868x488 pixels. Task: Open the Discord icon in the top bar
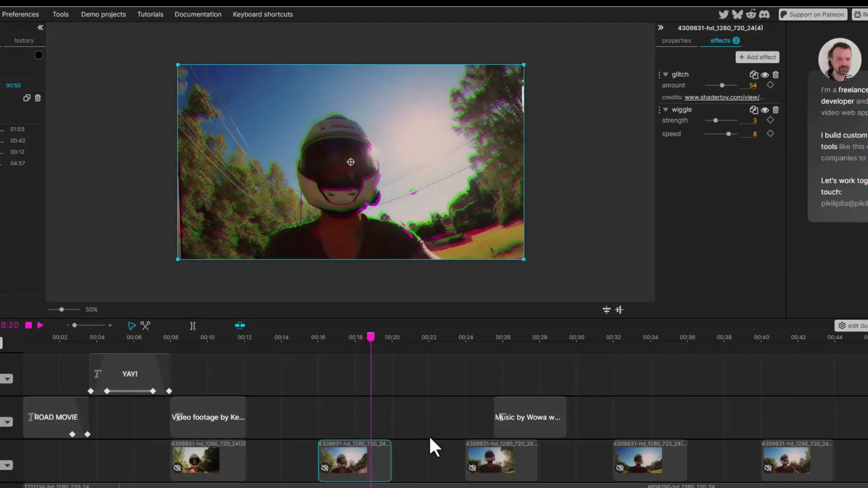click(x=765, y=14)
